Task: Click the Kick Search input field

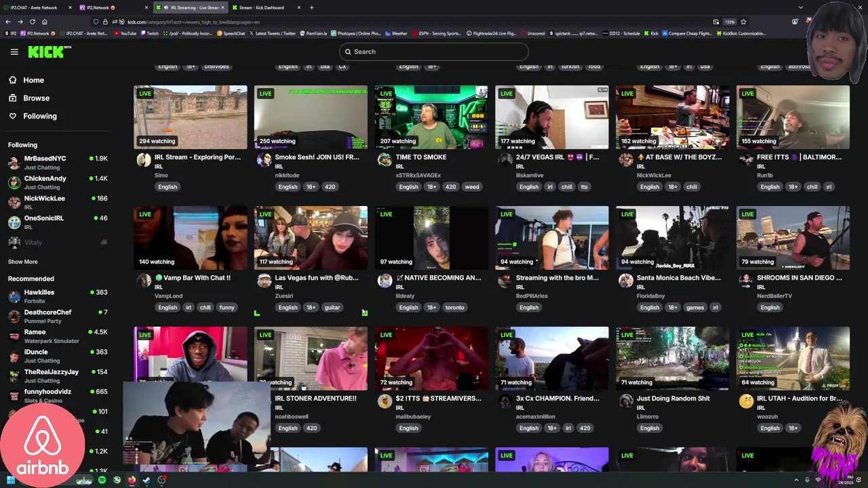Action: tap(434, 52)
